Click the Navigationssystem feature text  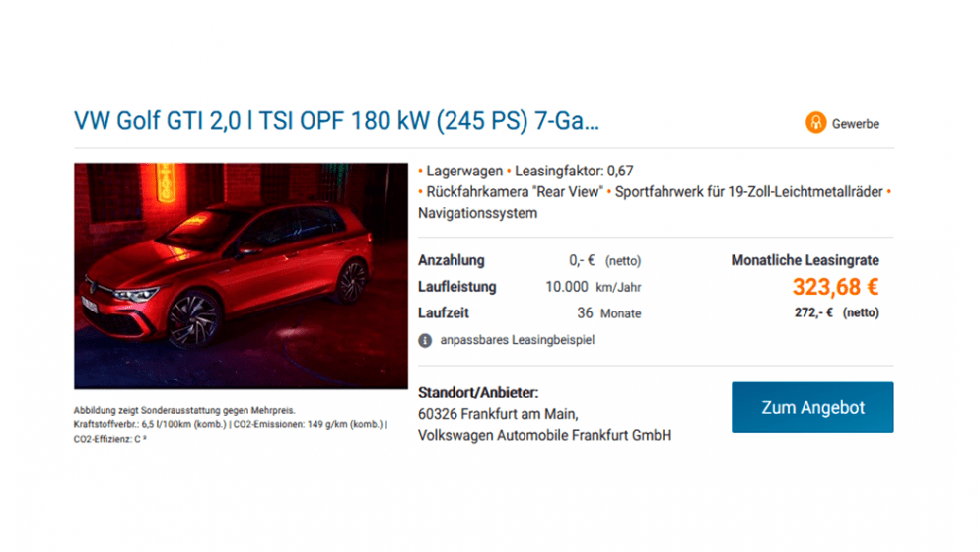point(477,213)
